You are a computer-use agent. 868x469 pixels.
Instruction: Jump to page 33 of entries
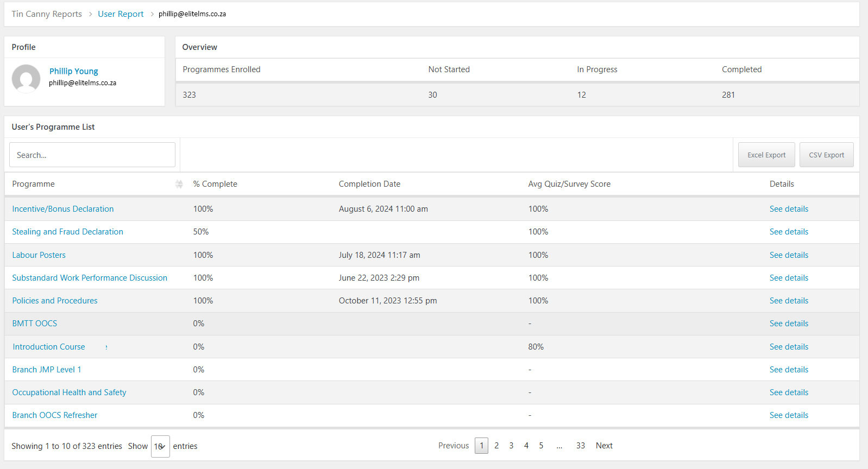(x=580, y=446)
